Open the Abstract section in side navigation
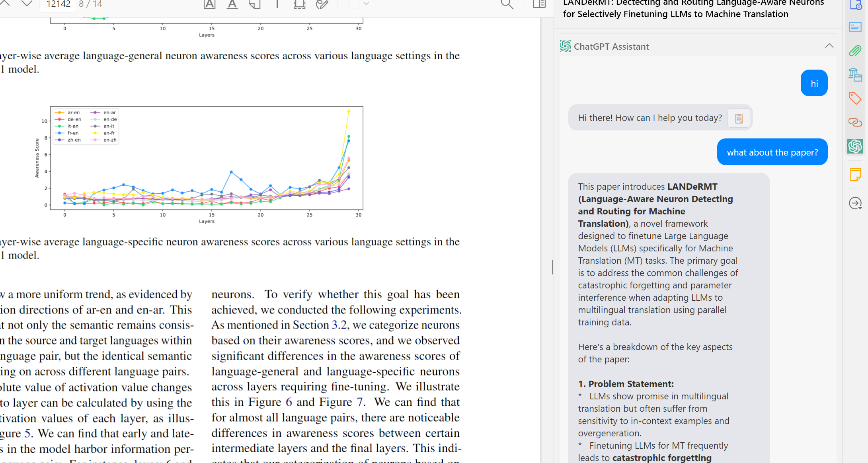 click(855, 27)
